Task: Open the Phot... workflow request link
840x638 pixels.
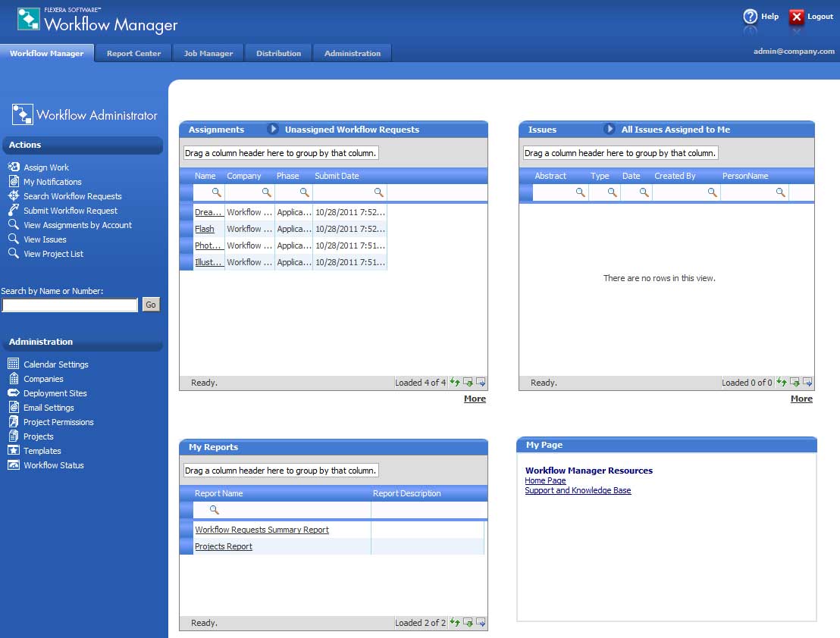Action: coord(208,246)
